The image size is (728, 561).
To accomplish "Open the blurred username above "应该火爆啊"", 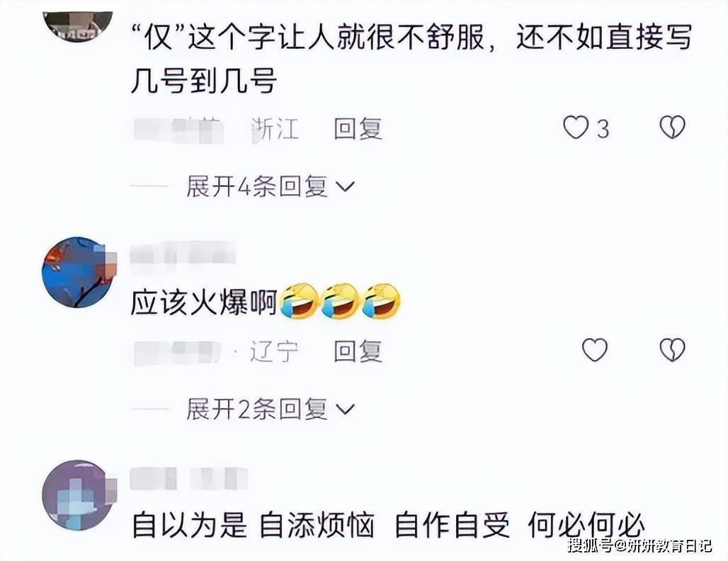I will tap(183, 256).
